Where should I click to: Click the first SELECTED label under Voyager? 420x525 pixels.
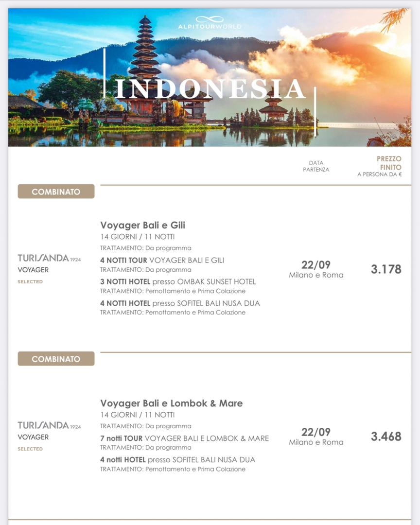point(30,281)
